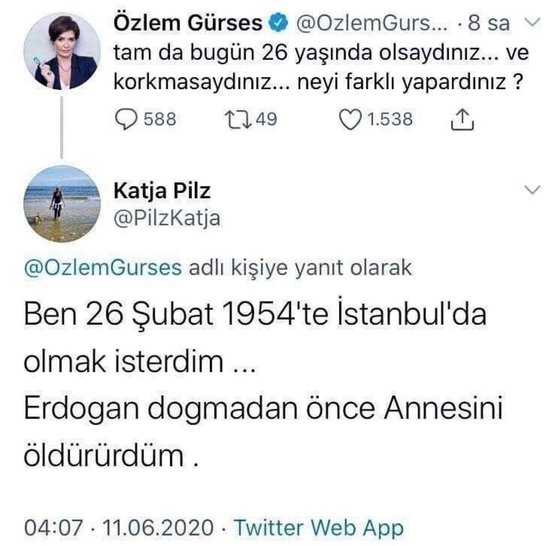Click the Katja Pilz display name
The image size is (555, 546).
tap(162, 191)
